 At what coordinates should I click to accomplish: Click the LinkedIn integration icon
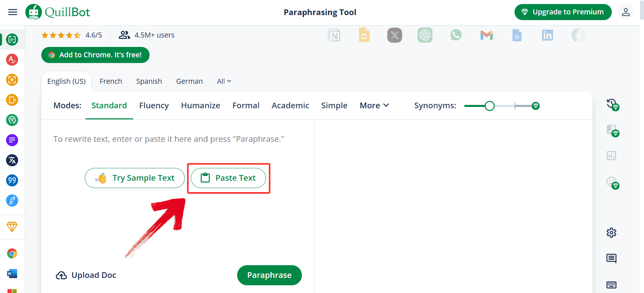tap(547, 35)
